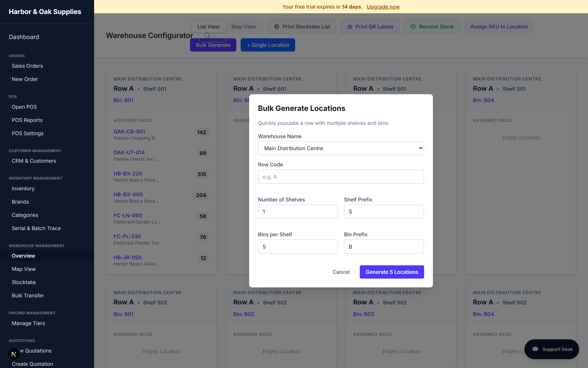Open the Open POS menu item
The height and width of the screenshot is (368, 588).
coord(24,107)
